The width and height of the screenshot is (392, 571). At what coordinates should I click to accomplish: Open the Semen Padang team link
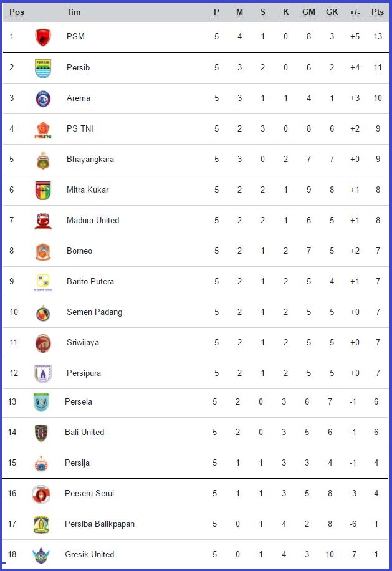pyautogui.click(x=94, y=312)
